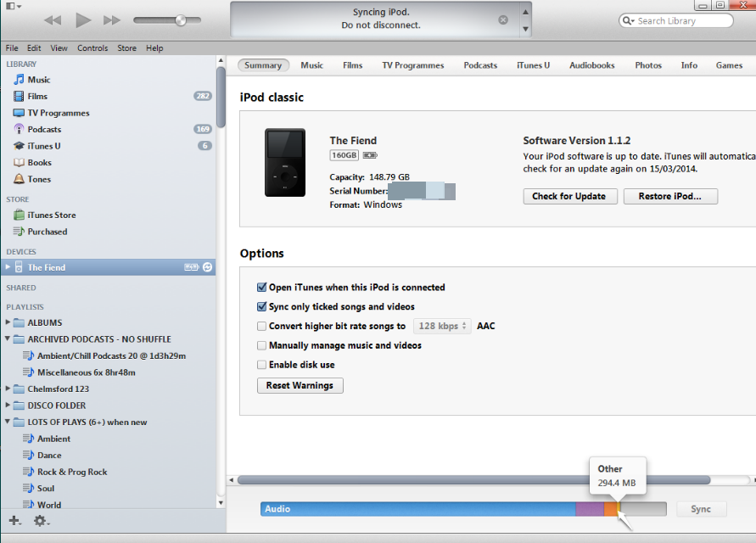Select the Films filmstrip icon

click(19, 96)
